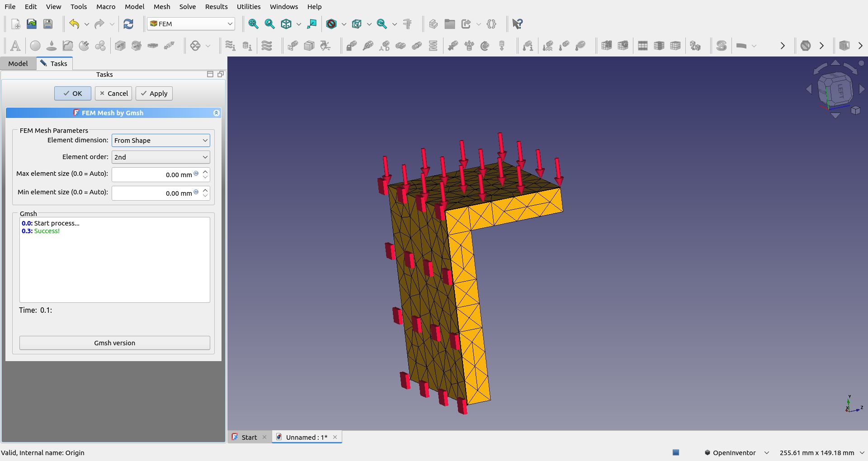Viewport: 868px width, 461px height.
Task: Decrease the Min element size with down stepper
Action: pyautogui.click(x=205, y=197)
